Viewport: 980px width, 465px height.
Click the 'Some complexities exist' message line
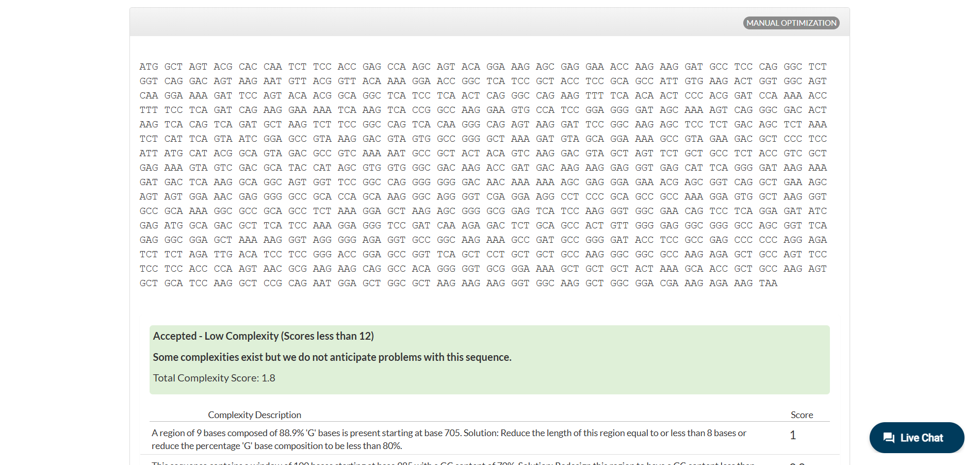pyautogui.click(x=332, y=357)
